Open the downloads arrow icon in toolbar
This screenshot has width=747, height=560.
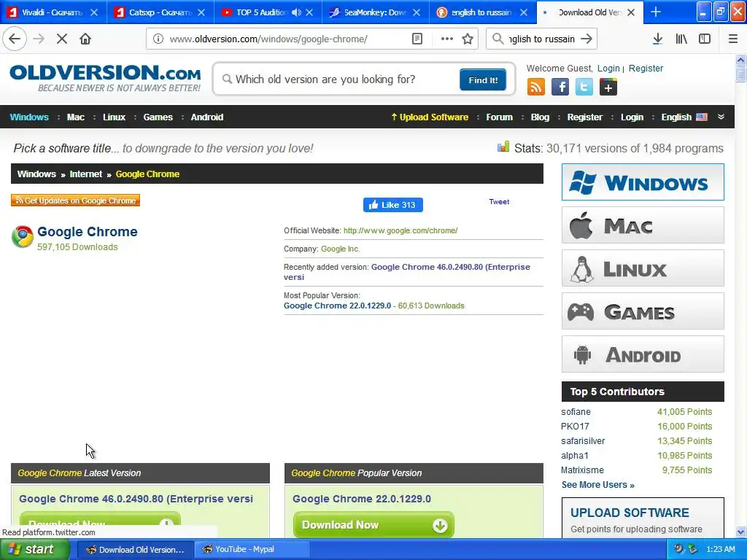(657, 39)
